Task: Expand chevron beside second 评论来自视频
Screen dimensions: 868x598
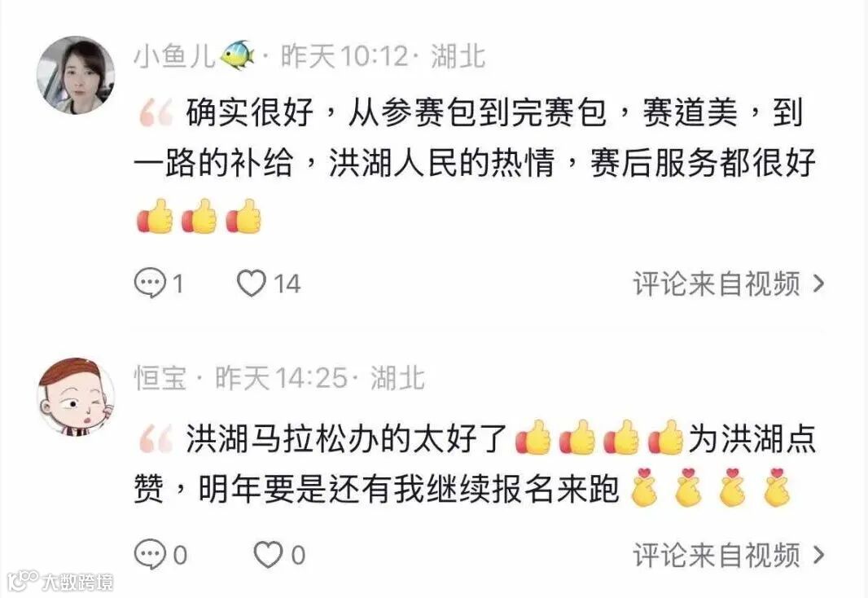Action: (818, 555)
